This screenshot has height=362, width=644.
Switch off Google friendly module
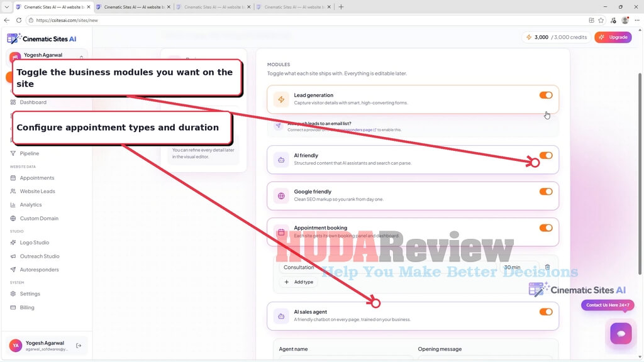click(546, 192)
